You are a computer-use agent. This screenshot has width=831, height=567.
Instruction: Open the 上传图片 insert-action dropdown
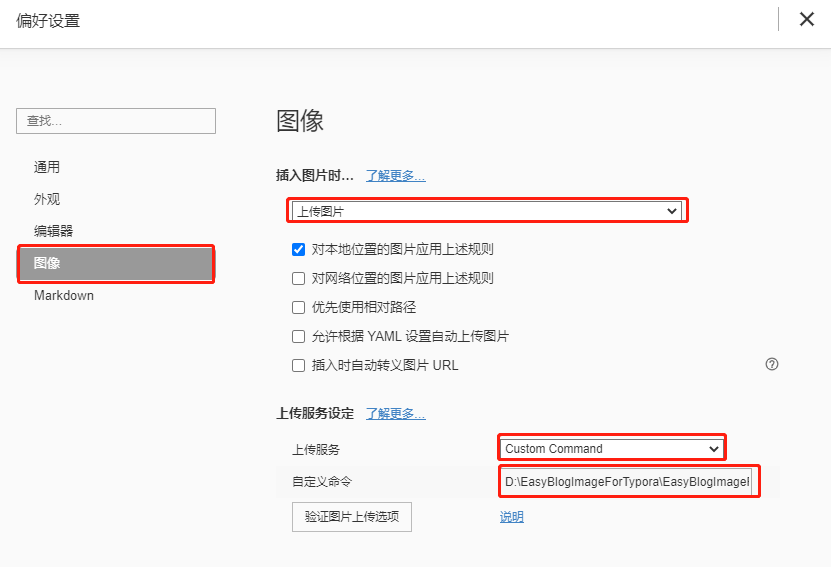click(487, 211)
